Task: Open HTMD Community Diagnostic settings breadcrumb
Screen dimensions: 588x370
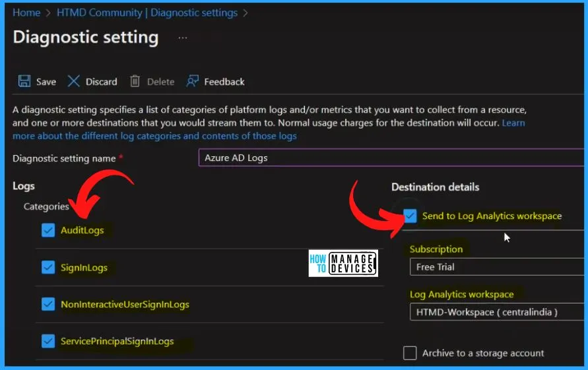Action: pos(147,13)
